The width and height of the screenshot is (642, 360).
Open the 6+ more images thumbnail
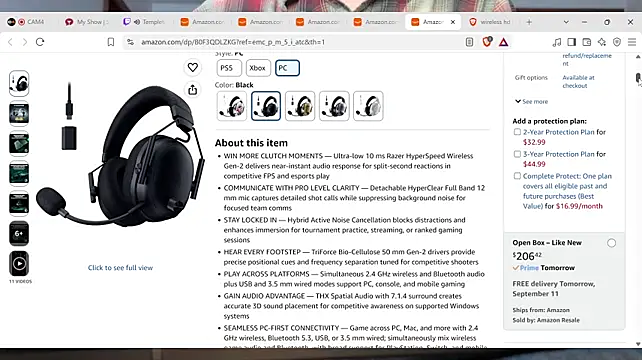19,233
